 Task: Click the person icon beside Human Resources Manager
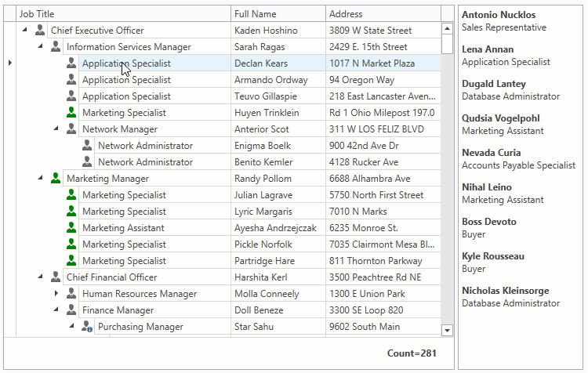(x=71, y=294)
